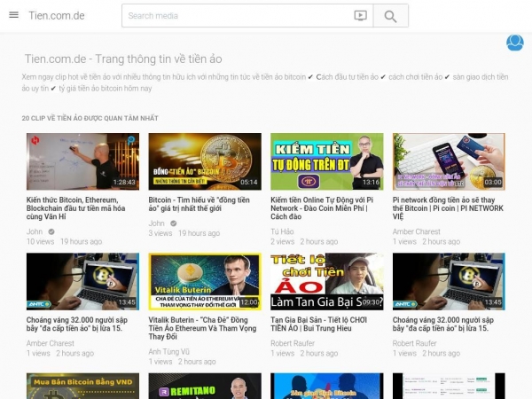
Task: Open the Choáng váng 32.000 title above Robert Raufer
Action: point(443,324)
